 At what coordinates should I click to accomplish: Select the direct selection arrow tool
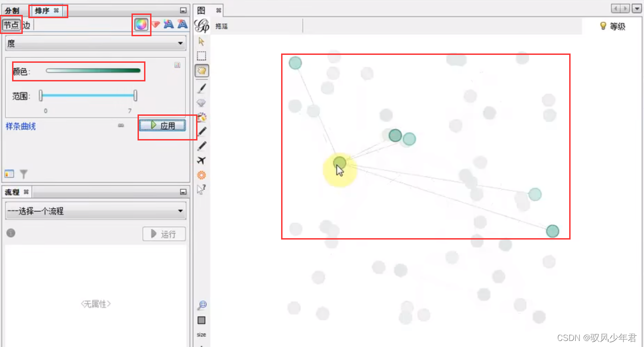pos(201,41)
